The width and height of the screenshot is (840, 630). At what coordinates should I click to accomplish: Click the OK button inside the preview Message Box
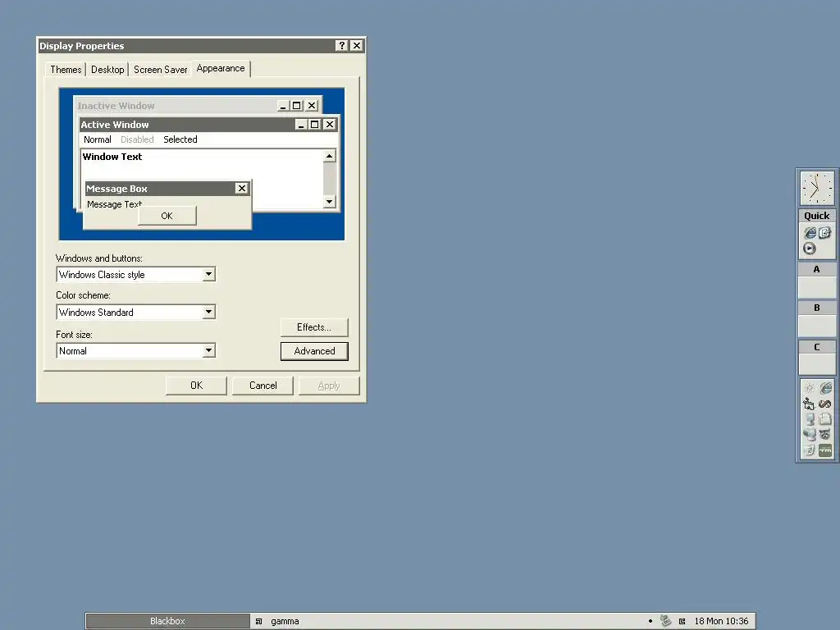click(167, 216)
